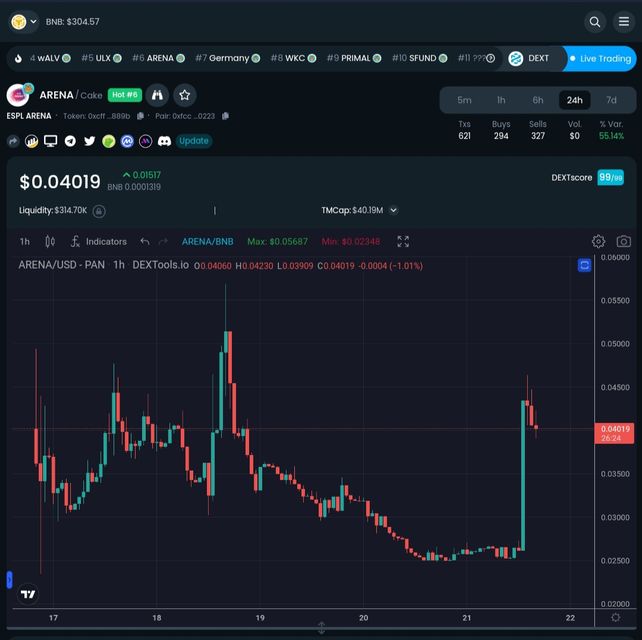Image resolution: width=642 pixels, height=640 pixels.
Task: Add ARENA to favorites star
Action: pyautogui.click(x=185, y=95)
